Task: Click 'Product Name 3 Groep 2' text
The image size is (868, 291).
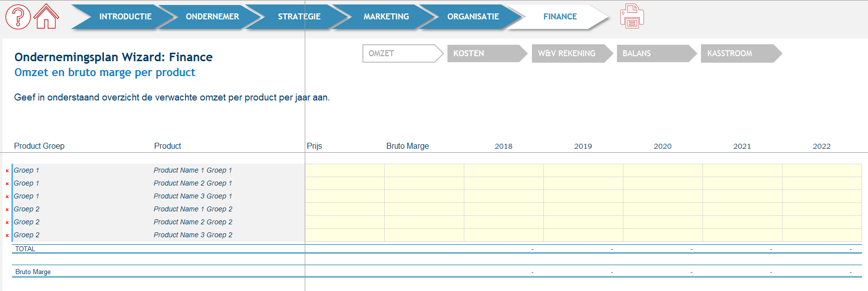Action: point(193,235)
